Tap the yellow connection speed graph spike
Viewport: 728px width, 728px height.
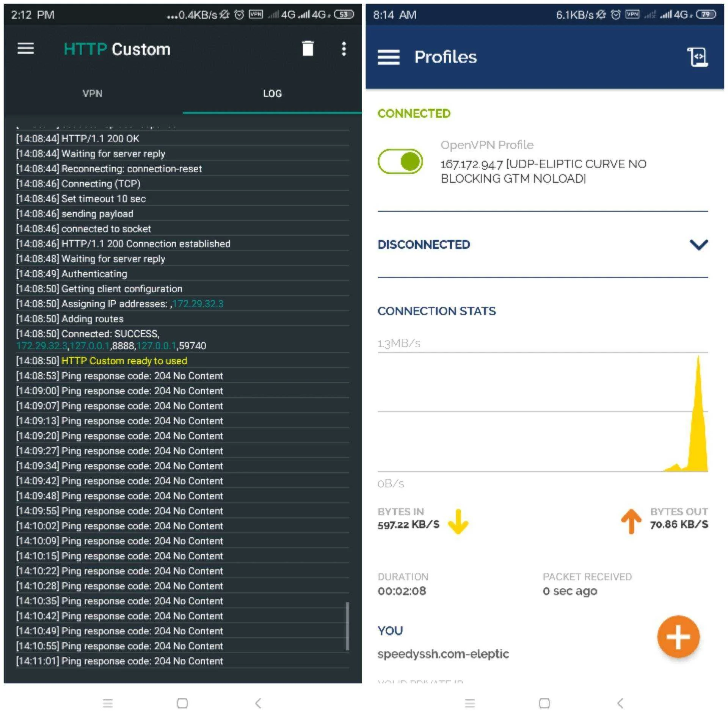pyautogui.click(x=698, y=417)
